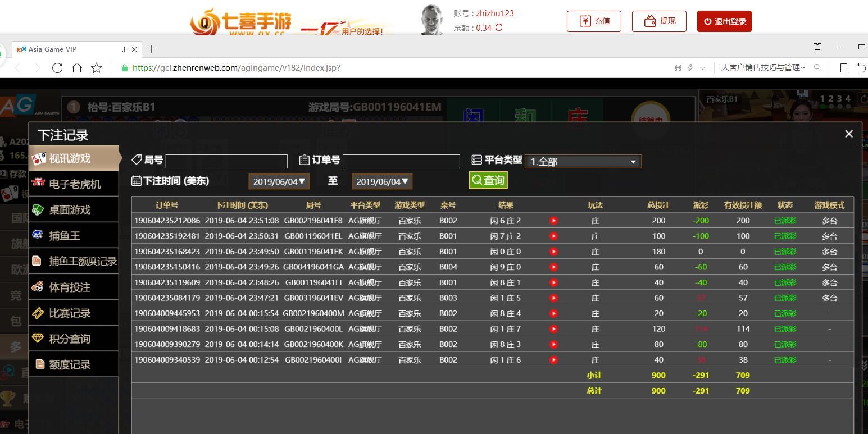Reload the browser page
Image resolution: width=868 pixels, height=434 pixels.
pos(57,68)
